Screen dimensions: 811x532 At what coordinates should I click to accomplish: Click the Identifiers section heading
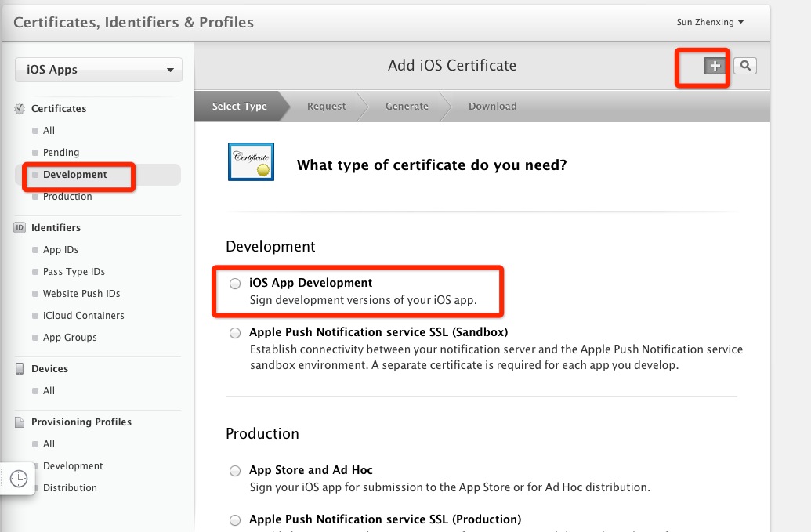point(56,227)
